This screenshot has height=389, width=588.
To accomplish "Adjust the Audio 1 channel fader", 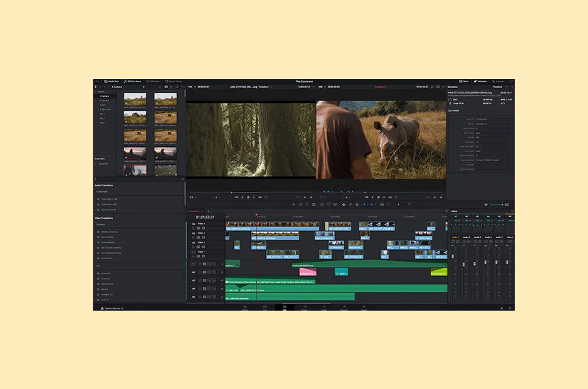I will click(x=453, y=256).
